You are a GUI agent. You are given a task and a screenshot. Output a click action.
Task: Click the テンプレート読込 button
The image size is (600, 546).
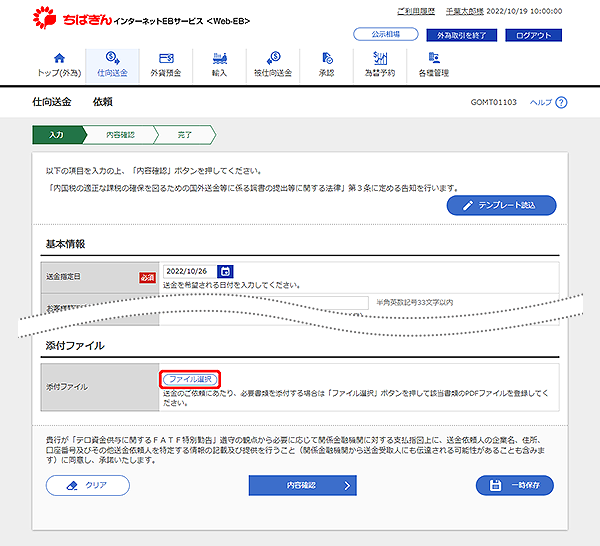501,205
